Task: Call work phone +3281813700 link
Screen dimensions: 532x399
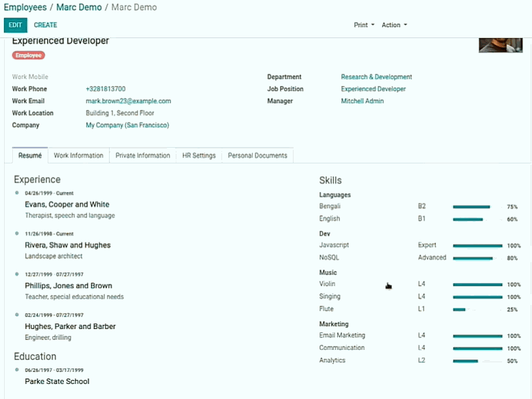Action: click(106, 89)
